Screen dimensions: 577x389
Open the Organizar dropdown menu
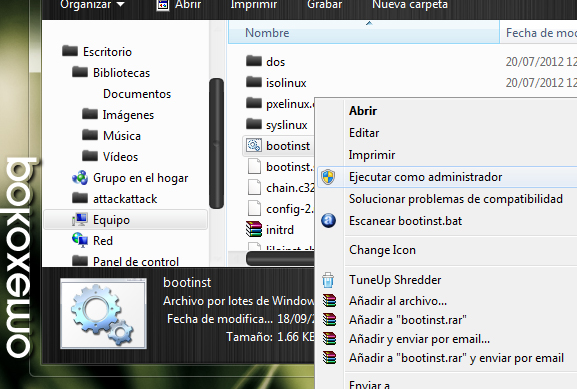92,4
